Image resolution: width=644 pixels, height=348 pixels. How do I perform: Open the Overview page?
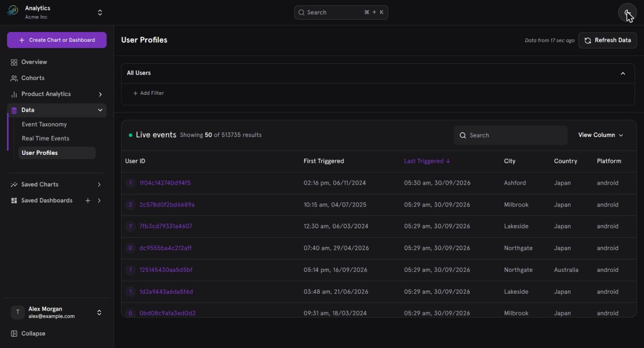click(x=34, y=62)
